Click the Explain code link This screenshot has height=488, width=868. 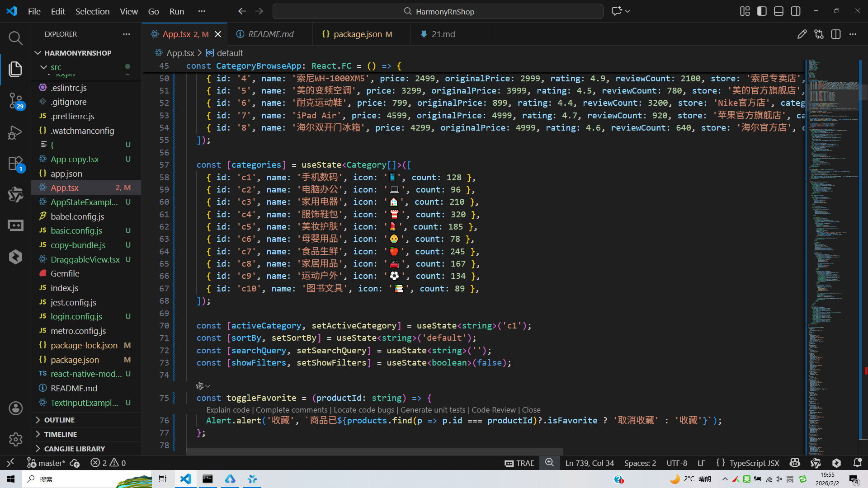228,410
